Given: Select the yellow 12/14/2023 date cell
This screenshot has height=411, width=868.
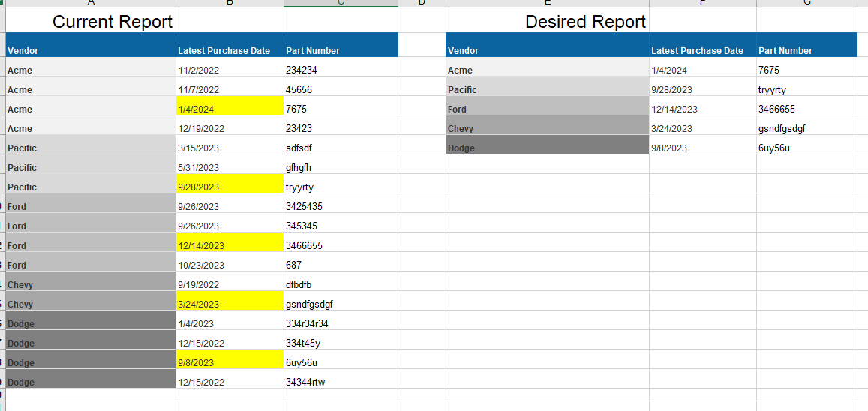Looking at the screenshot, I should click(230, 241).
